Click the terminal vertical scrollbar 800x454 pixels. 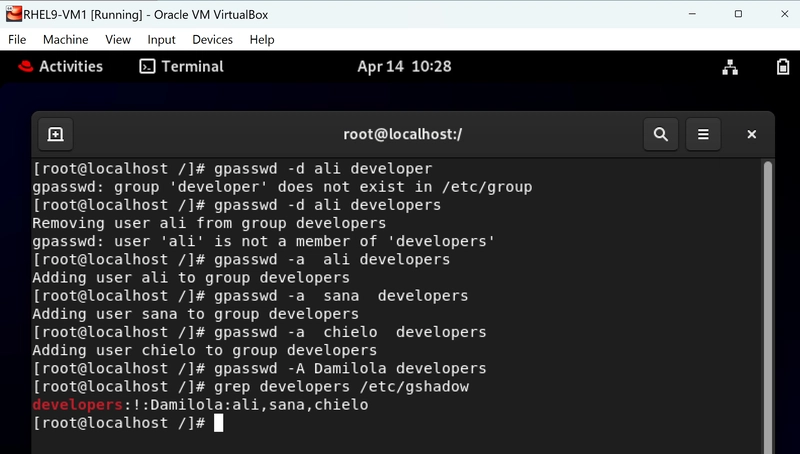coord(767,306)
